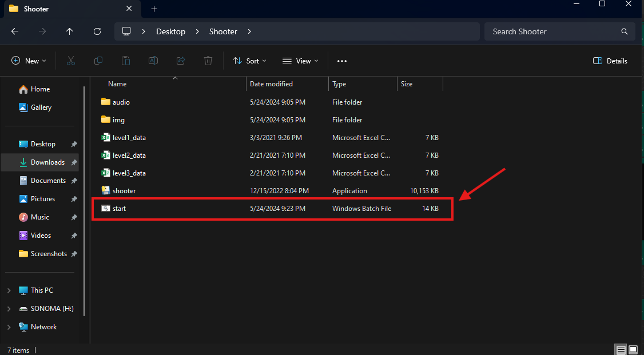
Task: Select the start Windows Batch File
Action: (x=120, y=209)
